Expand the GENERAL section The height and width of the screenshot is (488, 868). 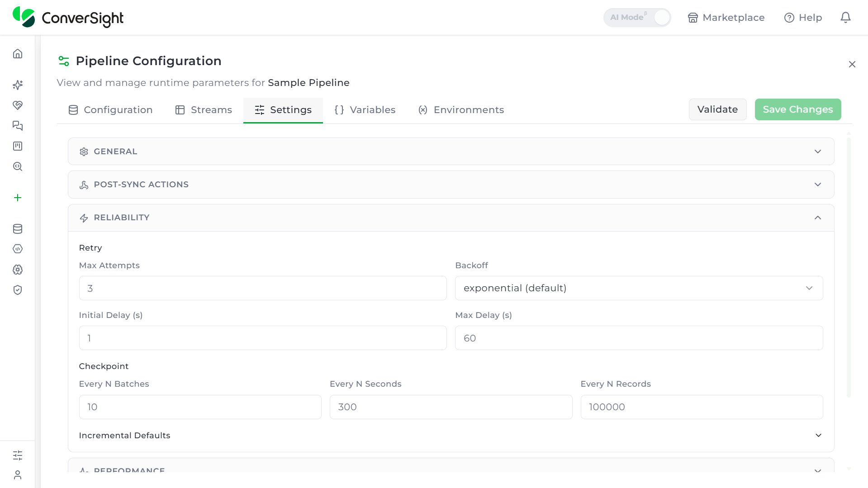point(451,152)
